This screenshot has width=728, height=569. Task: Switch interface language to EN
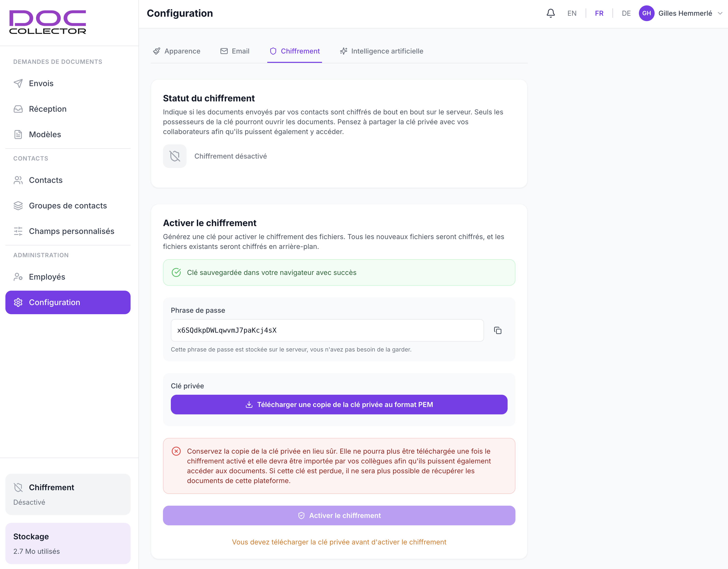coord(572,13)
